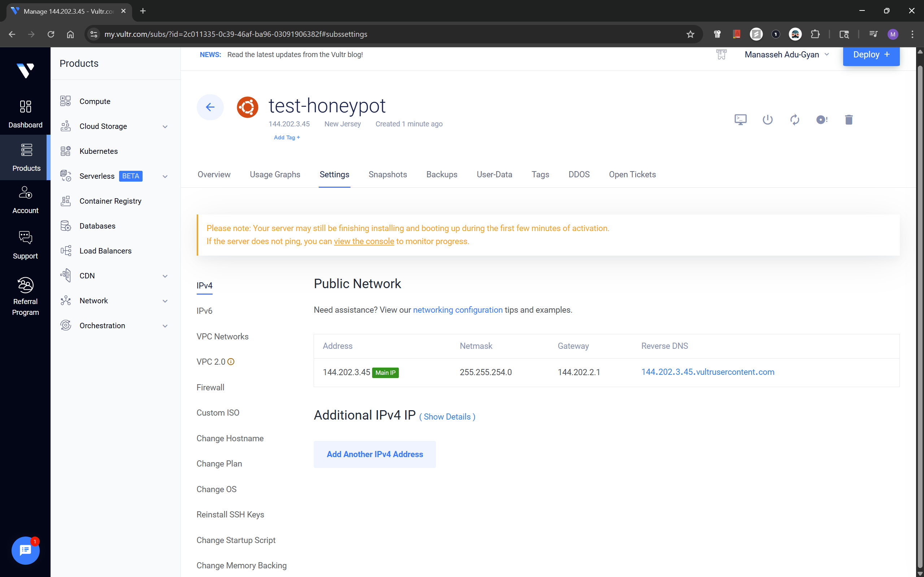
Task: Open the view the console link
Action: 364,241
